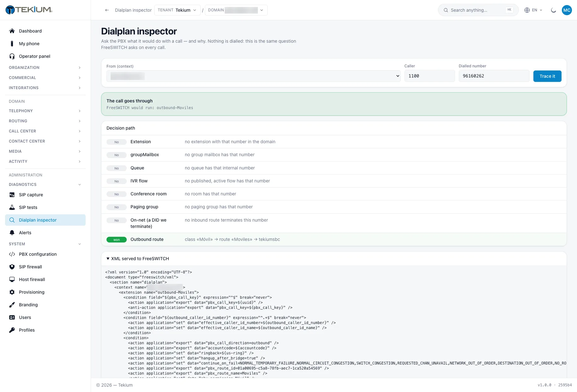This screenshot has height=392, width=577.
Task: Click the Provisioning gear icon
Action: [x=12, y=292]
